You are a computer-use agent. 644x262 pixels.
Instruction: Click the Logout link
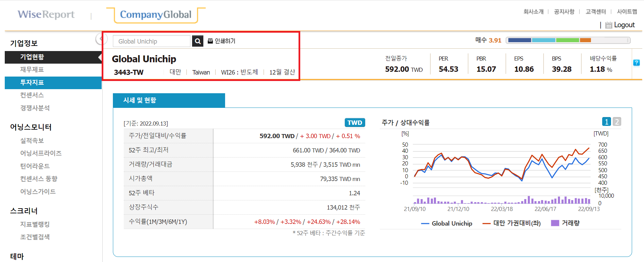tap(624, 25)
